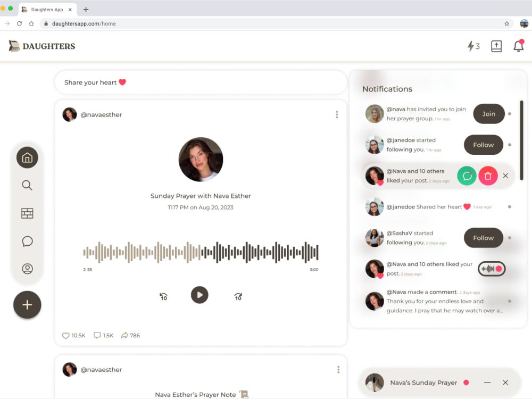Reload the browser page

point(19,24)
